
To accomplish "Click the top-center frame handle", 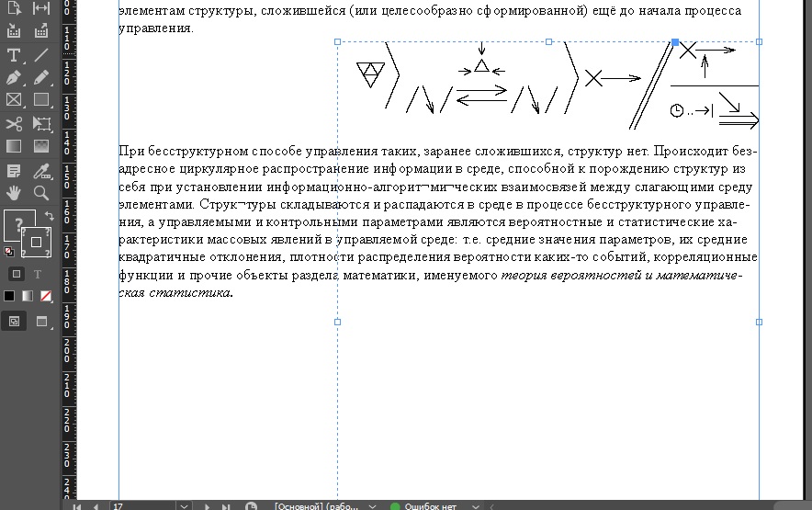I will click(x=549, y=42).
